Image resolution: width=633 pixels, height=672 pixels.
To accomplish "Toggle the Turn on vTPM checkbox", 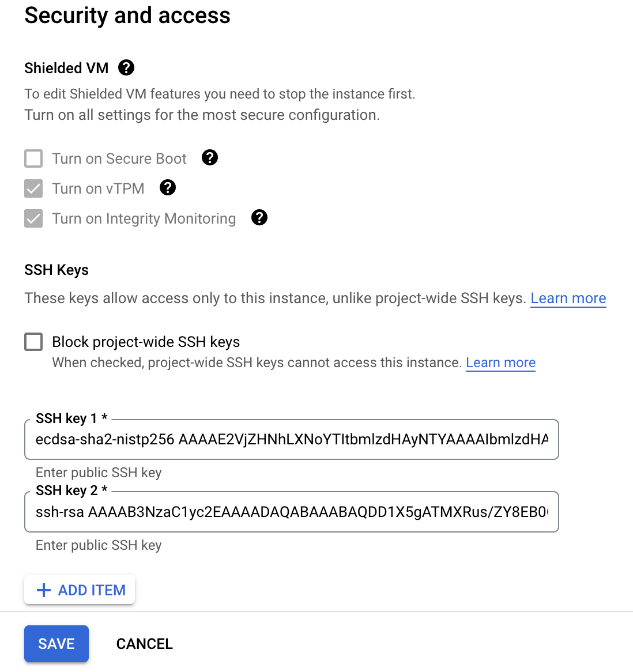I will [x=33, y=188].
